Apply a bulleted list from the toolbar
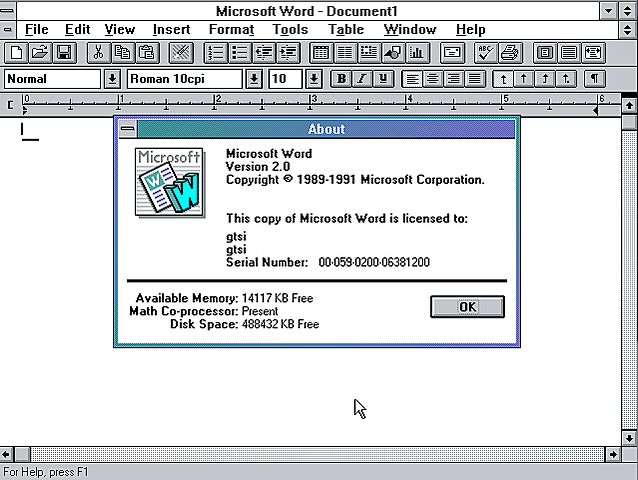This screenshot has height=480, width=638. click(x=240, y=53)
